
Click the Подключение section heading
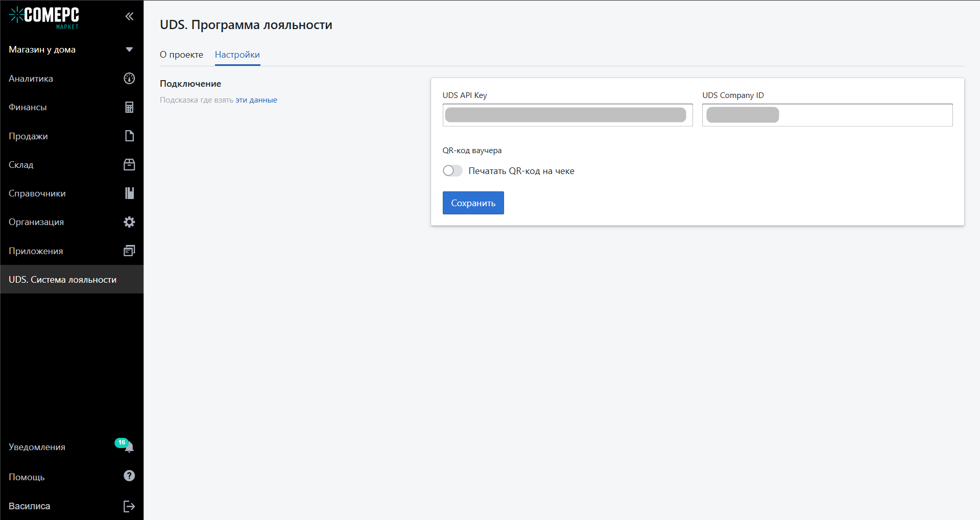190,84
